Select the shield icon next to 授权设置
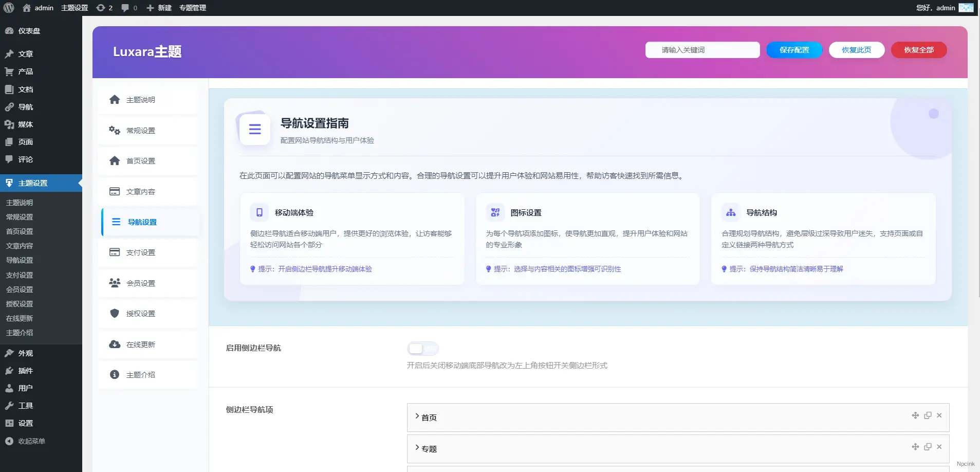This screenshot has height=472, width=980. [114, 313]
